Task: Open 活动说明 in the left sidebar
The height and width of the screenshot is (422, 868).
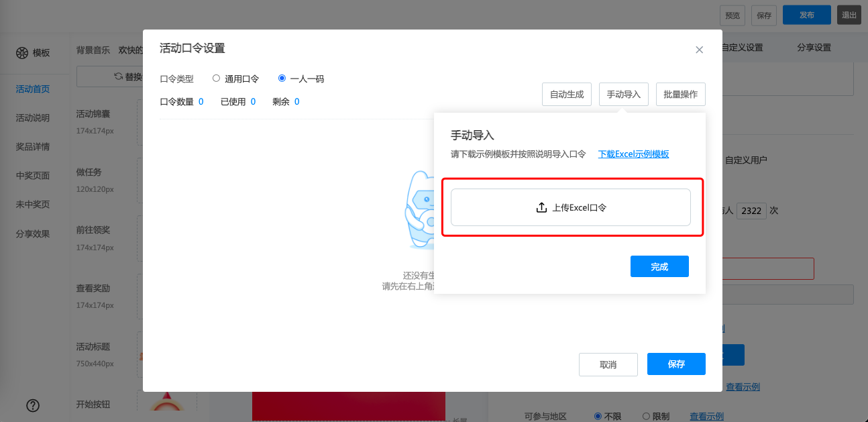Action: (x=33, y=118)
